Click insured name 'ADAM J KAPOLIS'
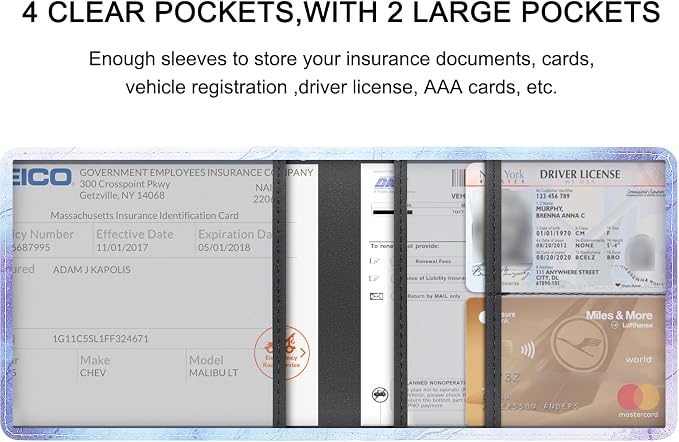The width and height of the screenshot is (679, 442). [x=91, y=270]
